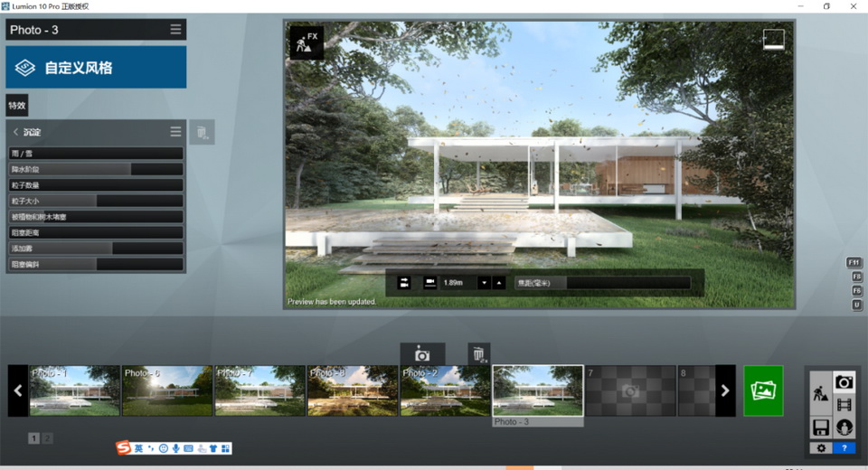
Task: Open the 沉淀 effect options menu
Action: pos(175,132)
